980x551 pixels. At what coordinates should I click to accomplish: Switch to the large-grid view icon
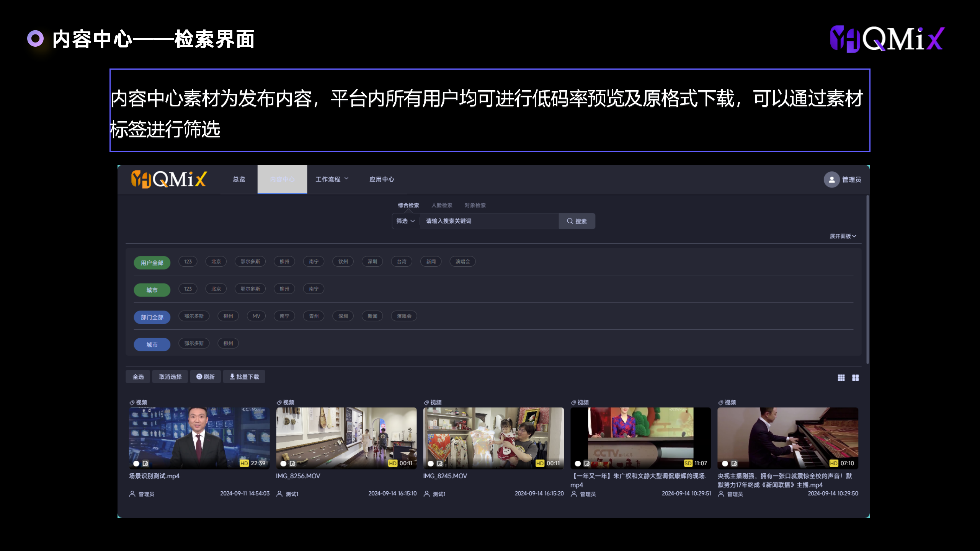855,378
